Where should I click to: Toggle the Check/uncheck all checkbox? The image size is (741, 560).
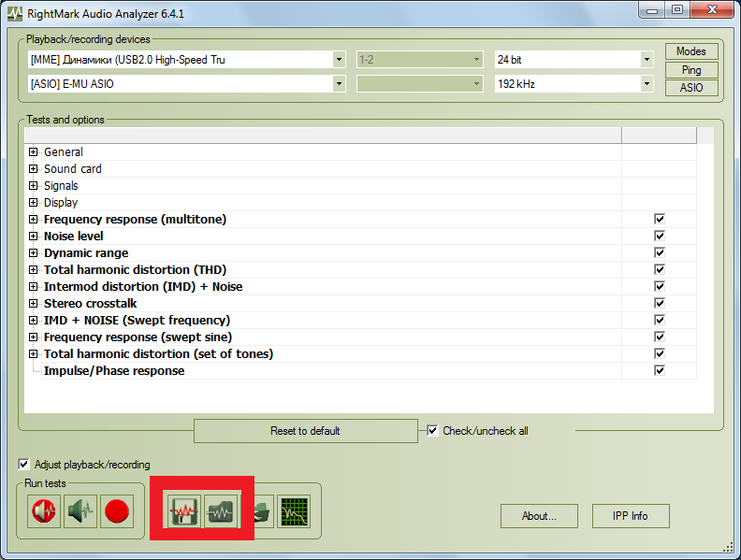point(432,431)
